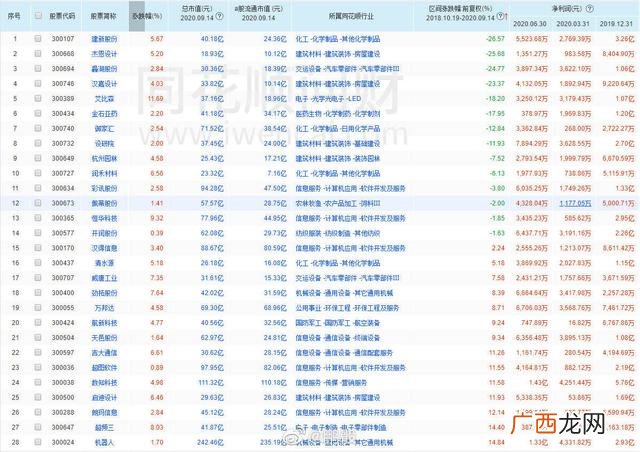Open stock name link for 300038
The height and width of the screenshot is (452, 640).
pyautogui.click(x=104, y=383)
